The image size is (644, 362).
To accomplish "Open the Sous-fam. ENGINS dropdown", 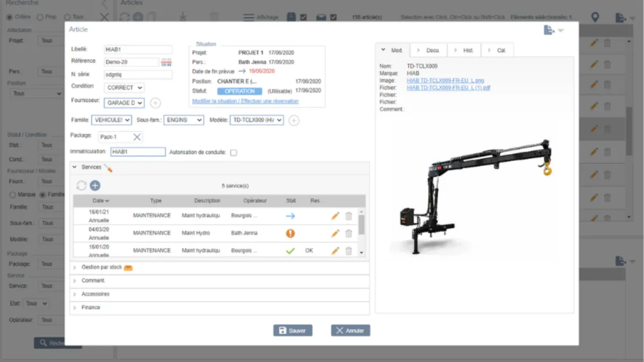I will pyautogui.click(x=184, y=120).
